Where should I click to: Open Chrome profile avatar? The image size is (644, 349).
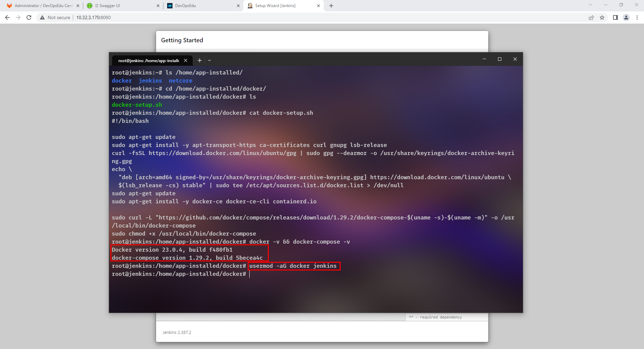click(626, 17)
